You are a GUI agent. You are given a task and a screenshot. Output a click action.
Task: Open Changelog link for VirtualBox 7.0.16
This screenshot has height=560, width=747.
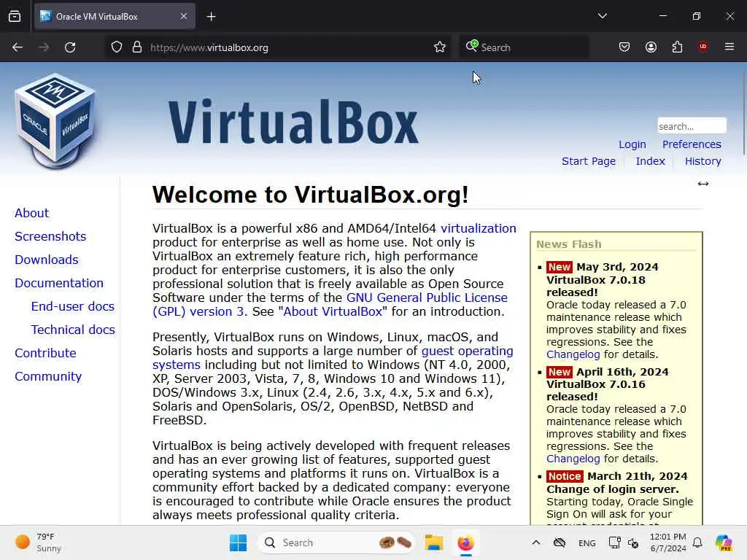pos(573,459)
